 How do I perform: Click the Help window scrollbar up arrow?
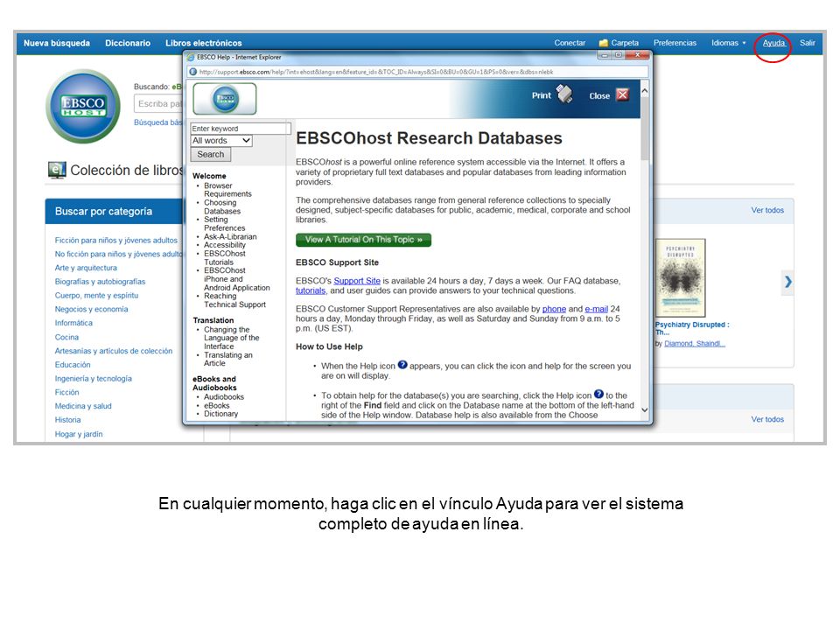tap(645, 91)
